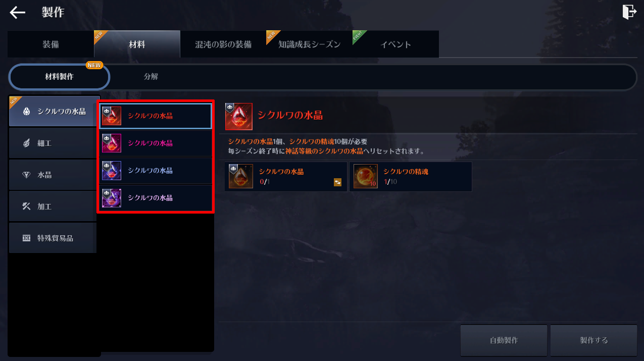The height and width of the screenshot is (361, 644).
Task: Open the 装備 tab
Action: click(x=51, y=44)
